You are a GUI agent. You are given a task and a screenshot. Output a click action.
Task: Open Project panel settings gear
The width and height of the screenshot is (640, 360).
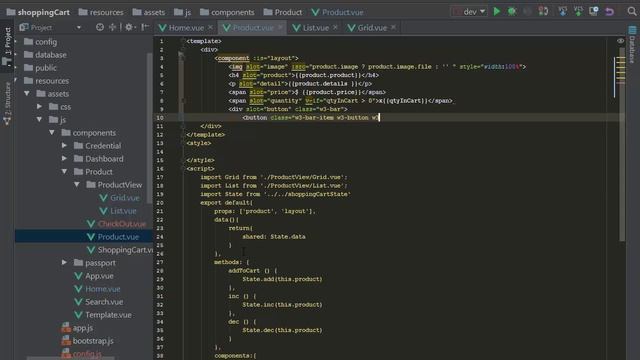coord(129,27)
